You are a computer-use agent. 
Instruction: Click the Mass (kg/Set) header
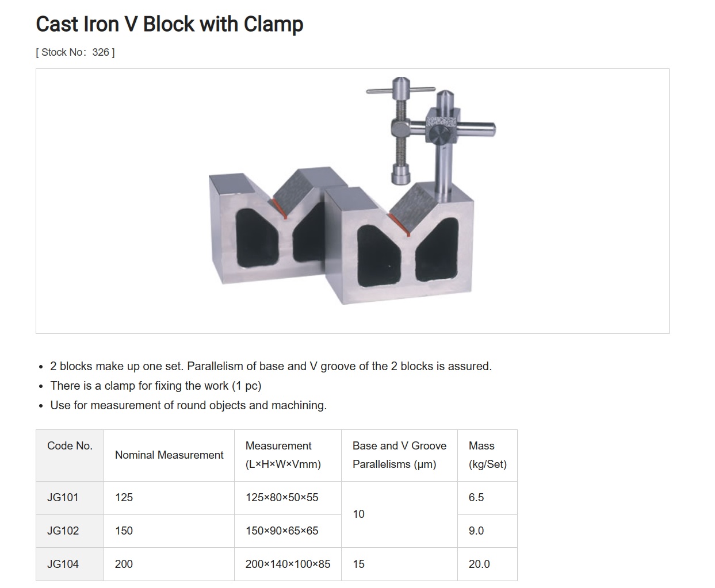(x=487, y=455)
